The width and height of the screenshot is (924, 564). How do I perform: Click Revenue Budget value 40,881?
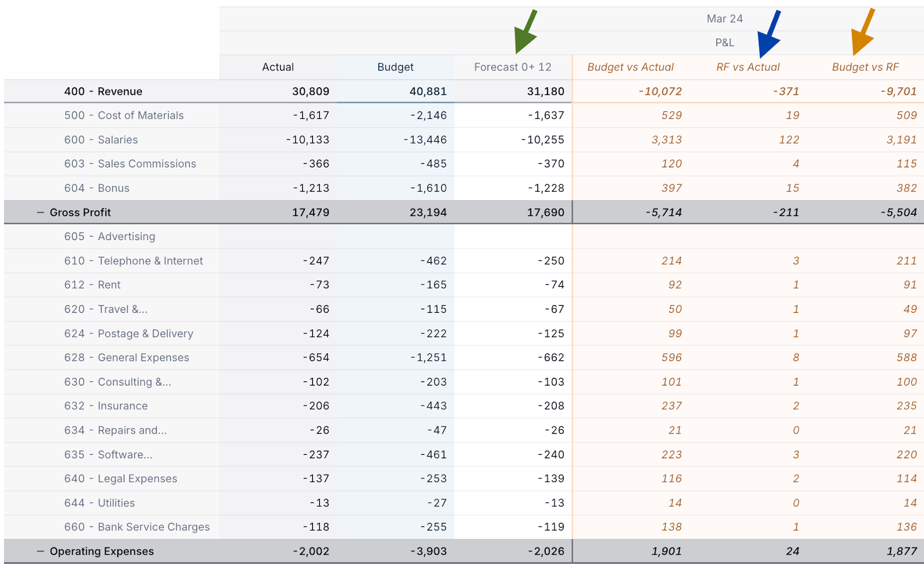[x=428, y=91]
